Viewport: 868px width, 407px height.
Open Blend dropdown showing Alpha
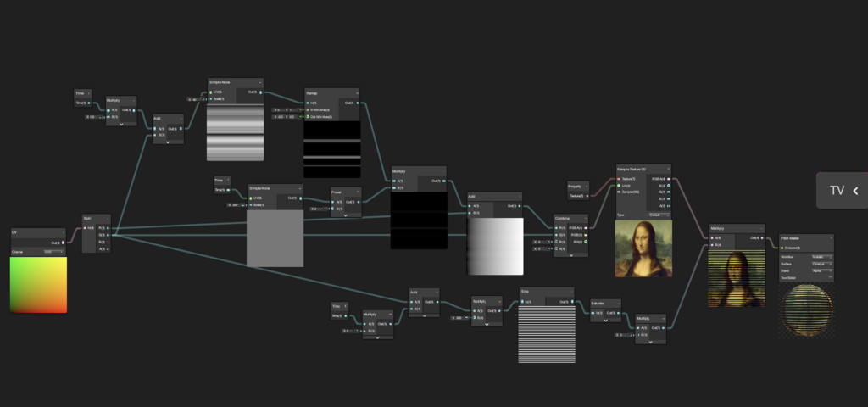coord(821,270)
